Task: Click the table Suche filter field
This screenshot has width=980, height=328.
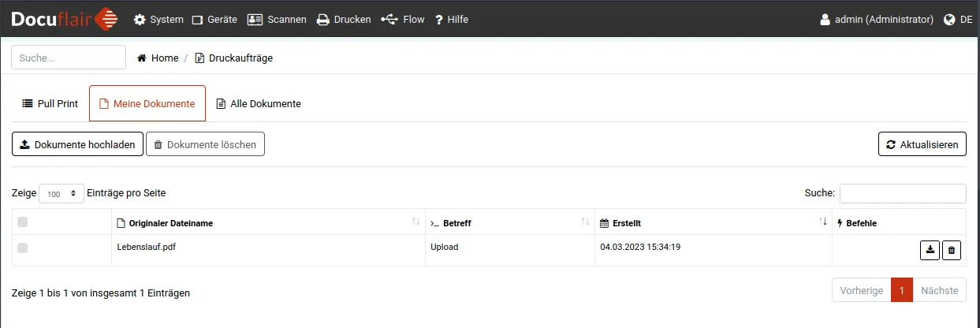Action: 902,193
